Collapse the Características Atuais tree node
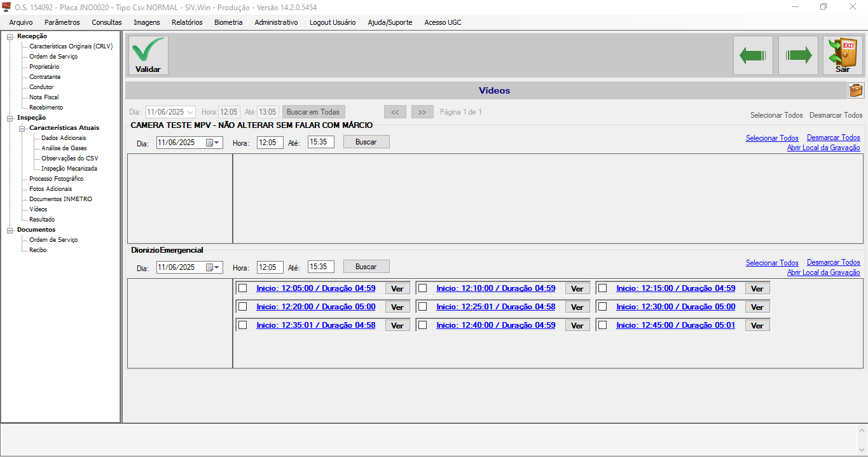Image resolution: width=868 pixels, height=457 pixels. pyautogui.click(x=22, y=128)
